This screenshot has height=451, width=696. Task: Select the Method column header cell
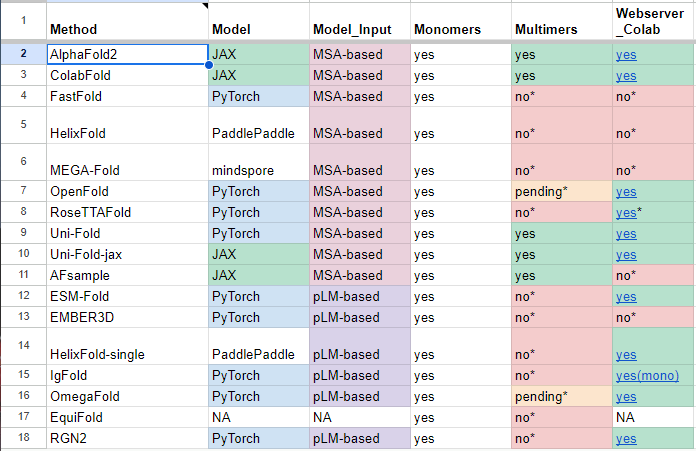127,21
